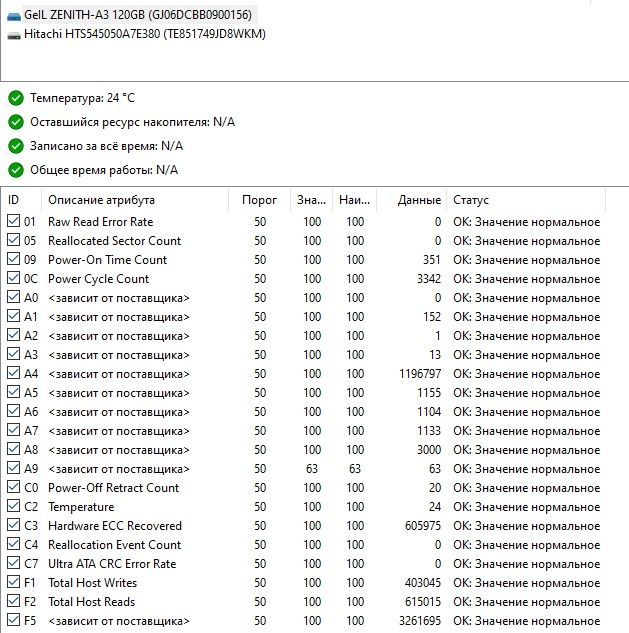
Task: Click vendor-dependent description in row A1
Action: tap(119, 317)
